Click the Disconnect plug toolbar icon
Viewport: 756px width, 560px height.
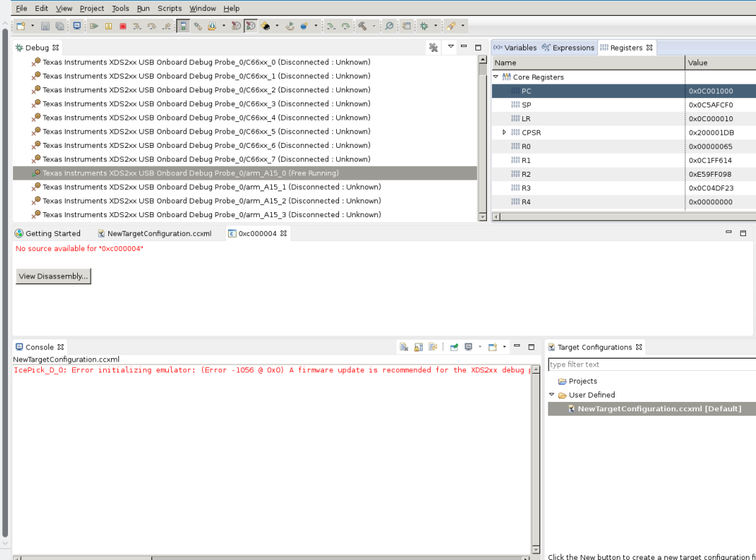point(198,26)
